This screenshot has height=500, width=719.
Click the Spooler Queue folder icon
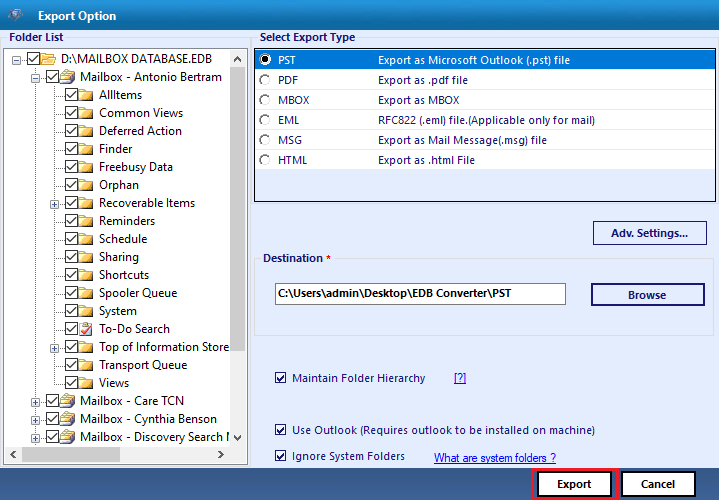(x=87, y=293)
